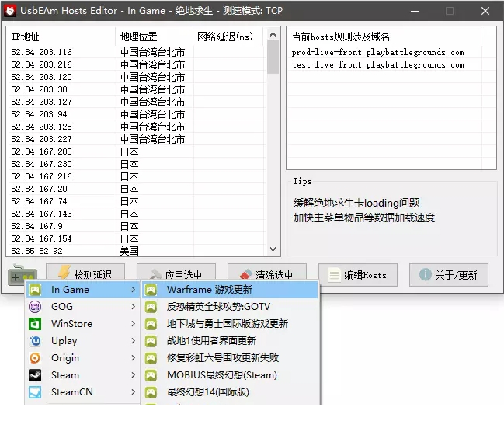This screenshot has height=421, width=504.
Task: Select MOBIUS最终幻想(Steam) submenu item
Action: click(x=230, y=375)
